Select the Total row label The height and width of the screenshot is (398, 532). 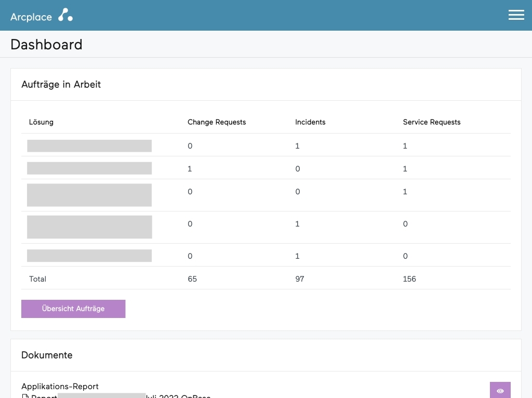[x=37, y=279]
